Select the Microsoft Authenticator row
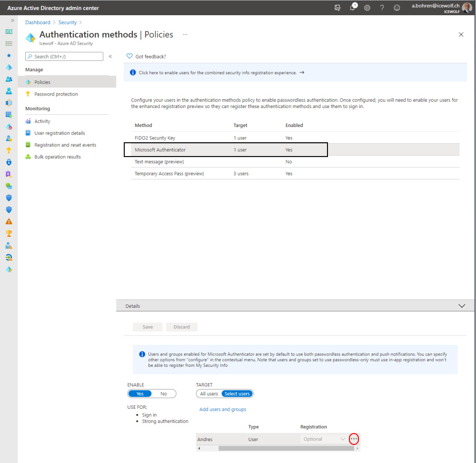 [295, 149]
